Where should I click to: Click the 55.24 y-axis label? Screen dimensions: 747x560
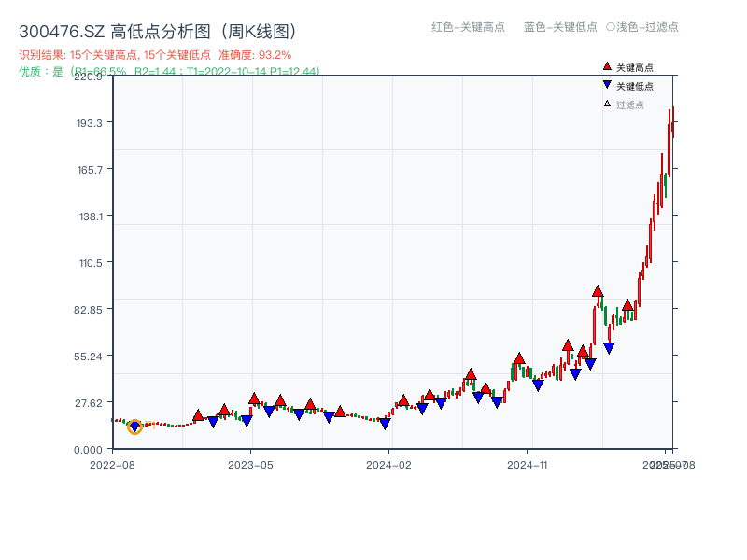pyautogui.click(x=88, y=357)
